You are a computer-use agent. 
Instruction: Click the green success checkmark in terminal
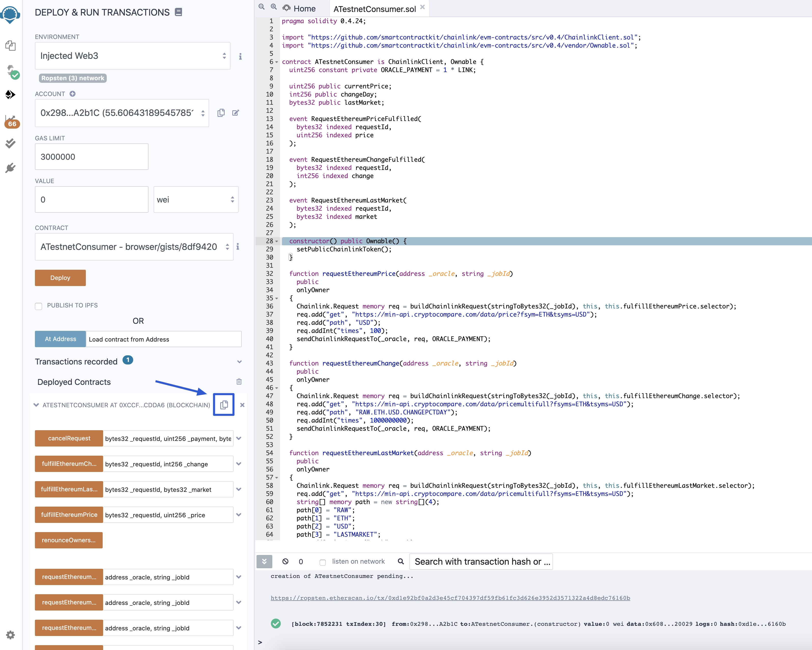point(276,624)
